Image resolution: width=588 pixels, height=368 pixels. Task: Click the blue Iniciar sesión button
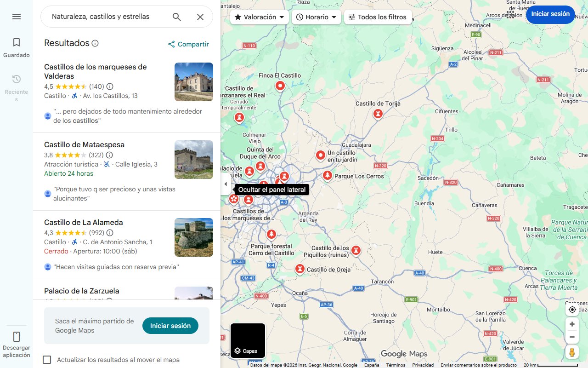tap(550, 14)
